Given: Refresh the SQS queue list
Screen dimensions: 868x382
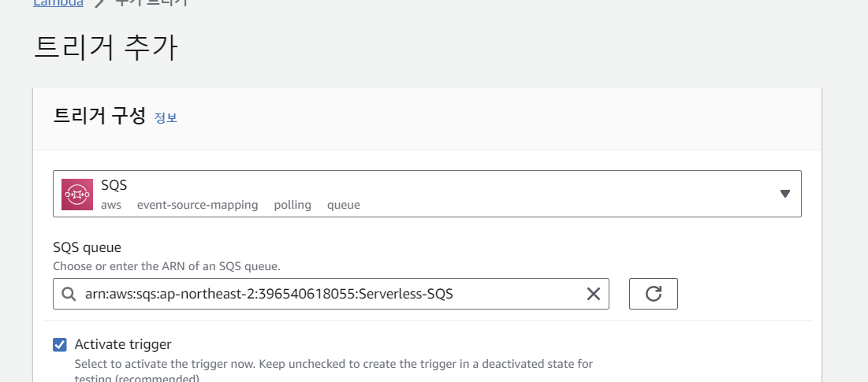Looking at the screenshot, I should point(654,294).
